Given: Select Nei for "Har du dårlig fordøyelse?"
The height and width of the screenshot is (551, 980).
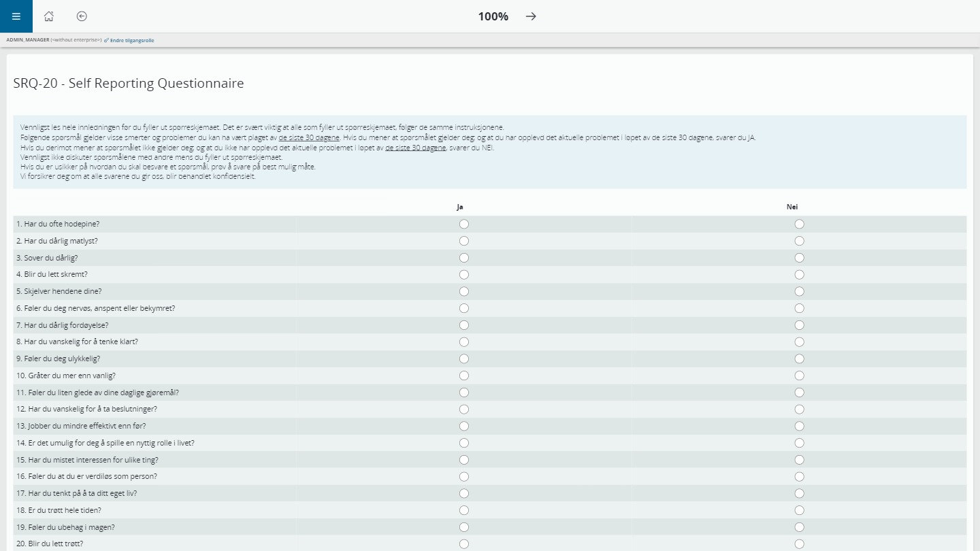Looking at the screenshot, I should tap(799, 325).
